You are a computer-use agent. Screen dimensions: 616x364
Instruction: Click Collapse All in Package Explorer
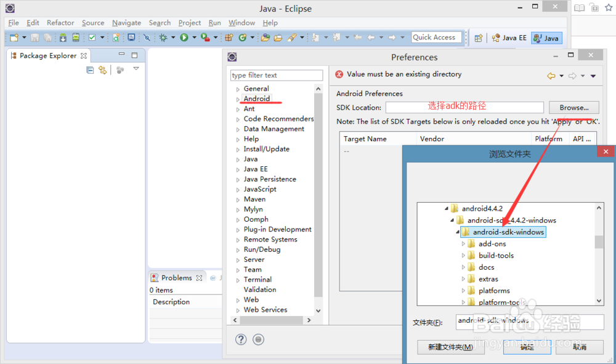(90, 70)
